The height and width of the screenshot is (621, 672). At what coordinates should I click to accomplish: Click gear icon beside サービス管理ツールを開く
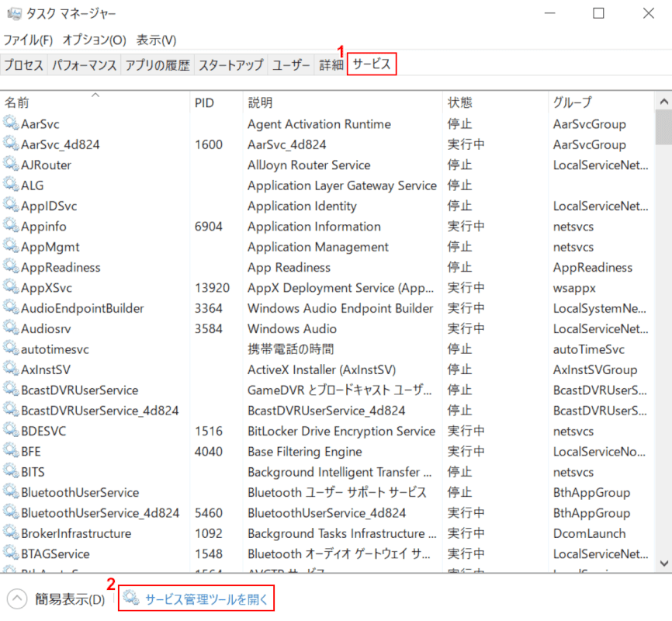[x=132, y=598]
